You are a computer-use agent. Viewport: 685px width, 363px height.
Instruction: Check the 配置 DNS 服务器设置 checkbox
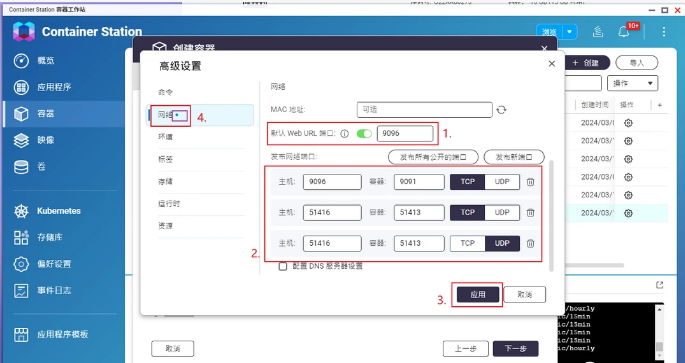tap(283, 266)
